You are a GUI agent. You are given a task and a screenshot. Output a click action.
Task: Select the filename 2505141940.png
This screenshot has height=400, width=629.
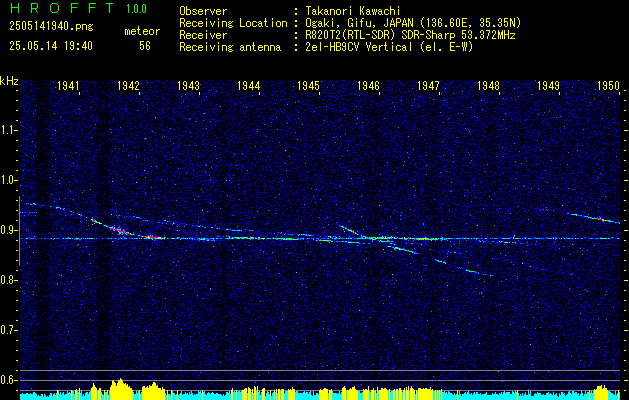point(51,26)
